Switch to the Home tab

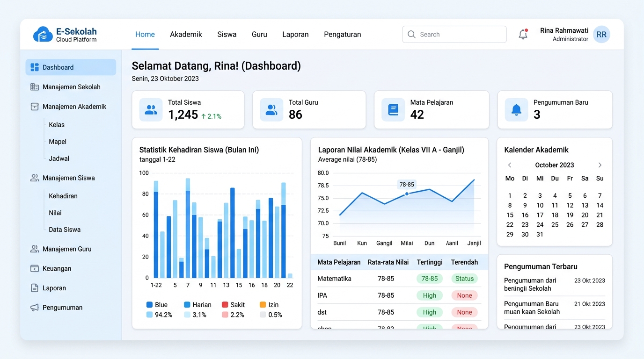(145, 35)
